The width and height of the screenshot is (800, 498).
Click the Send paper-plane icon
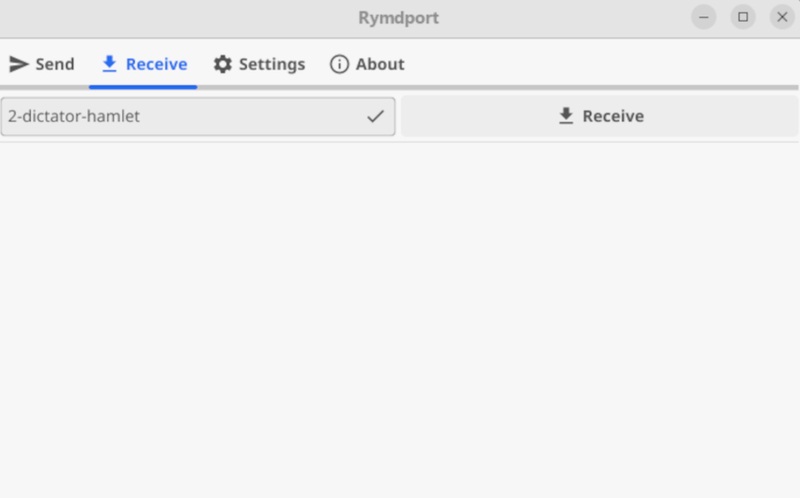[18, 64]
